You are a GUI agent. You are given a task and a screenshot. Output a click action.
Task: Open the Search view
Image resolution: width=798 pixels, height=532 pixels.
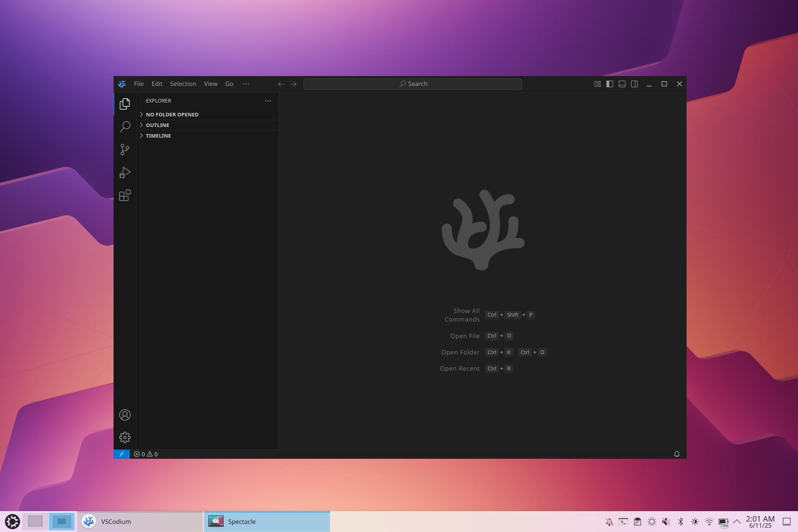coord(125,126)
